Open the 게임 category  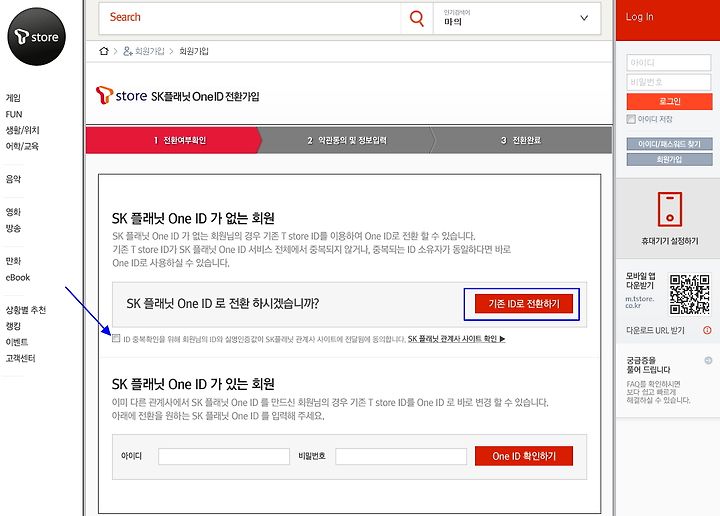tap(13, 98)
